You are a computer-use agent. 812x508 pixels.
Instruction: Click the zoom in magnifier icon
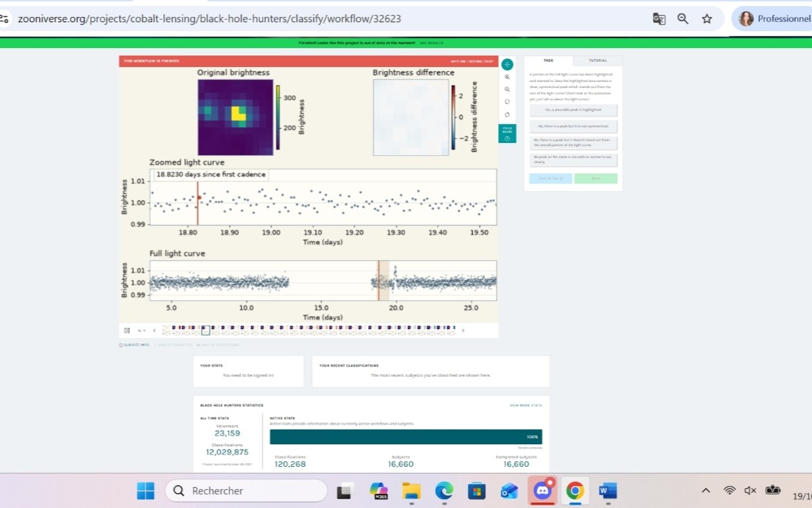507,77
